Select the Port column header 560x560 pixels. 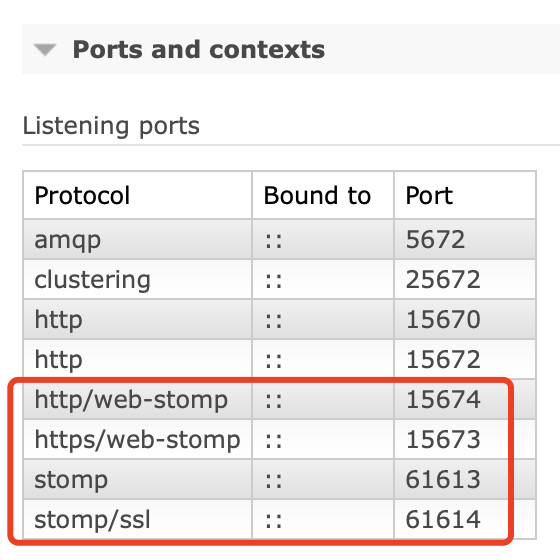(429, 195)
